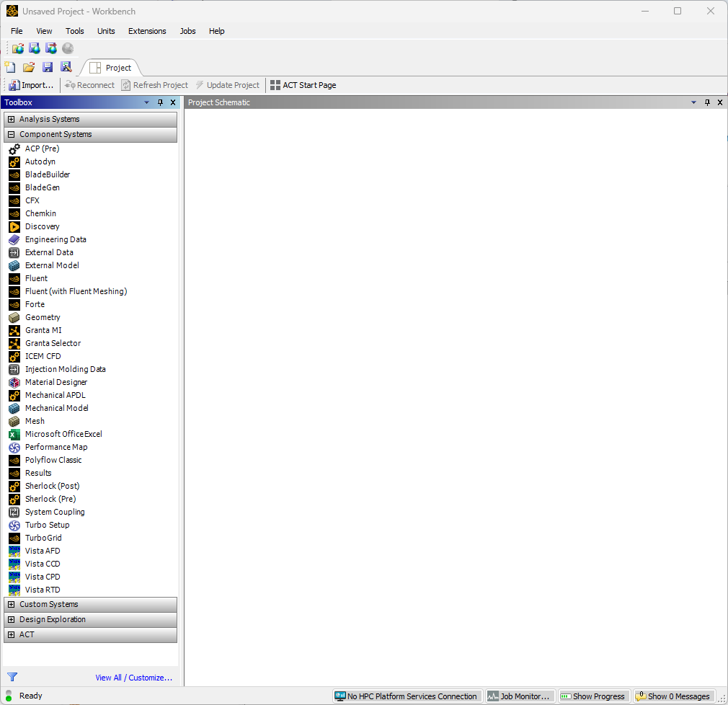Open the Tools menu
This screenshot has width=728, height=705.
pyautogui.click(x=75, y=31)
